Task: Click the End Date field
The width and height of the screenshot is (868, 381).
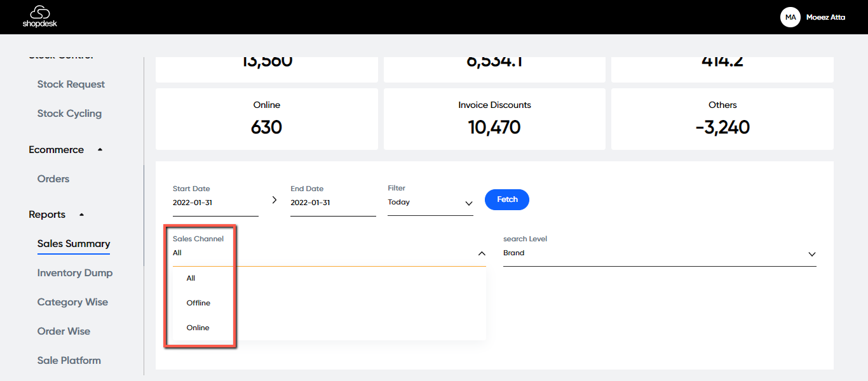Action: [x=332, y=203]
